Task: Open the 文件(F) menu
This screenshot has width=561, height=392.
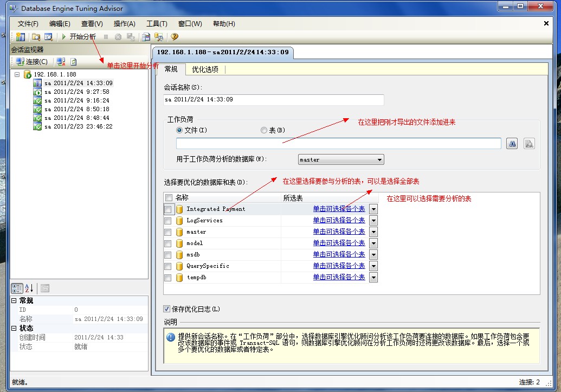Action: click(28, 24)
